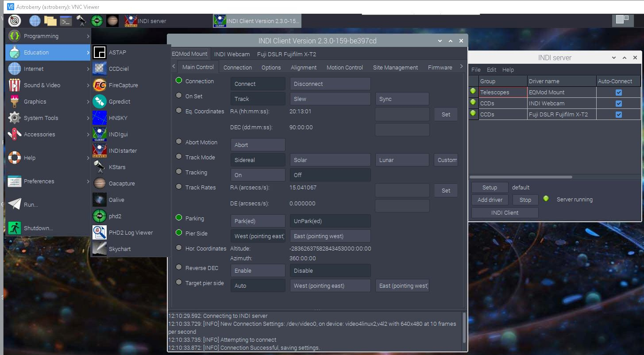Screen dimensions: 644x355
Task: Expand the Graphics menu category
Action: point(48,101)
